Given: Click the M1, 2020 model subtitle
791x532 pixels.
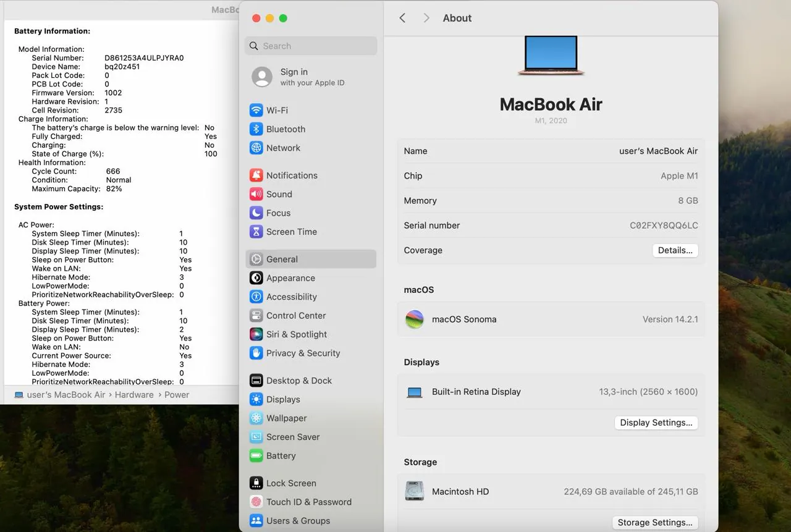Looking at the screenshot, I should tap(551, 121).
